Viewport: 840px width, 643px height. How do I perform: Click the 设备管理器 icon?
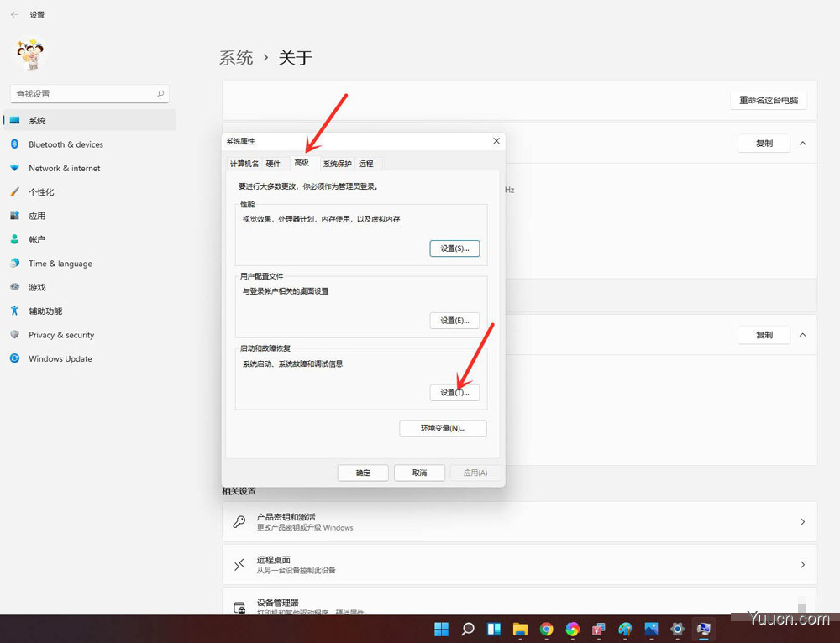click(239, 608)
